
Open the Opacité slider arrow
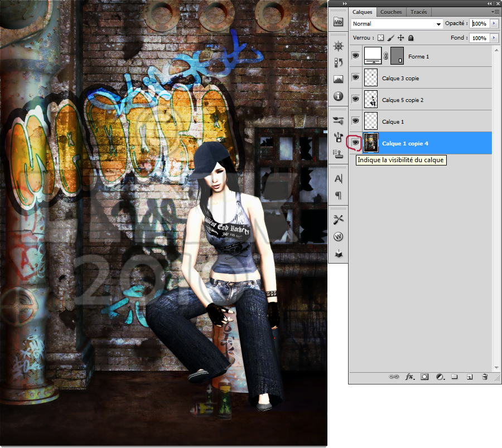(493, 24)
